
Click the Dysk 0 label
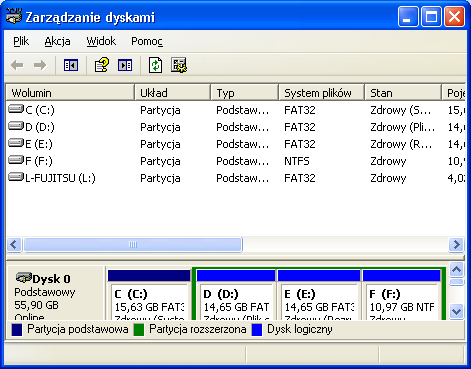51,279
